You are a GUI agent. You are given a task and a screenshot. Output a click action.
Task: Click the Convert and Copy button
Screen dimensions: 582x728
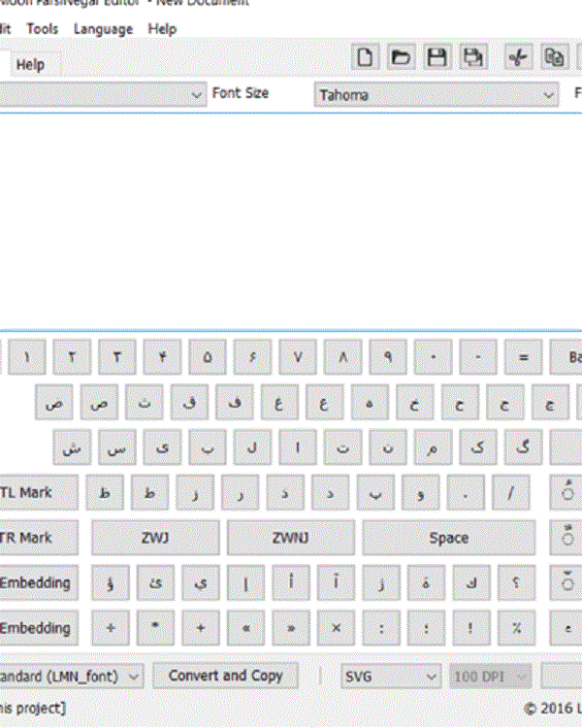click(x=226, y=676)
